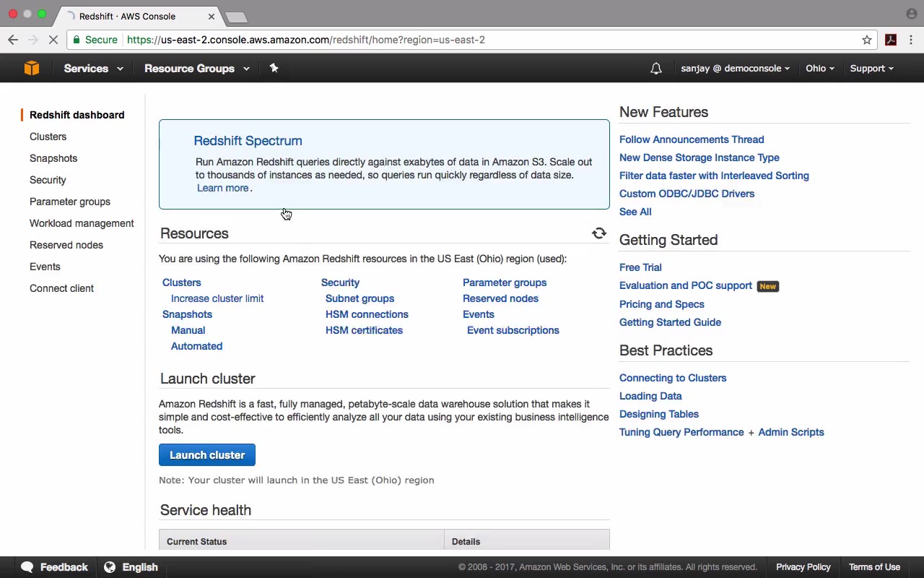Open the Adobe Acrobat extension

tap(891, 40)
